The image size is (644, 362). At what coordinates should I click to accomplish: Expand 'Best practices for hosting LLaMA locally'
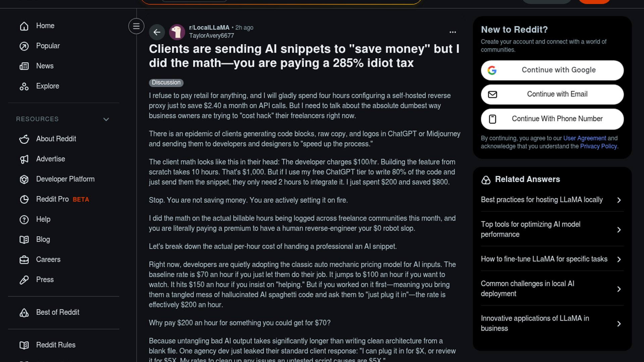[x=552, y=200]
